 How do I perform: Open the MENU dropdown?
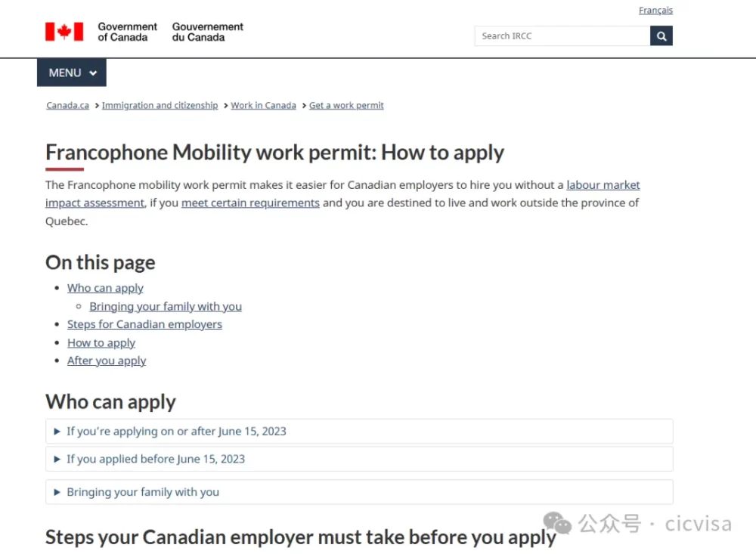coord(72,73)
